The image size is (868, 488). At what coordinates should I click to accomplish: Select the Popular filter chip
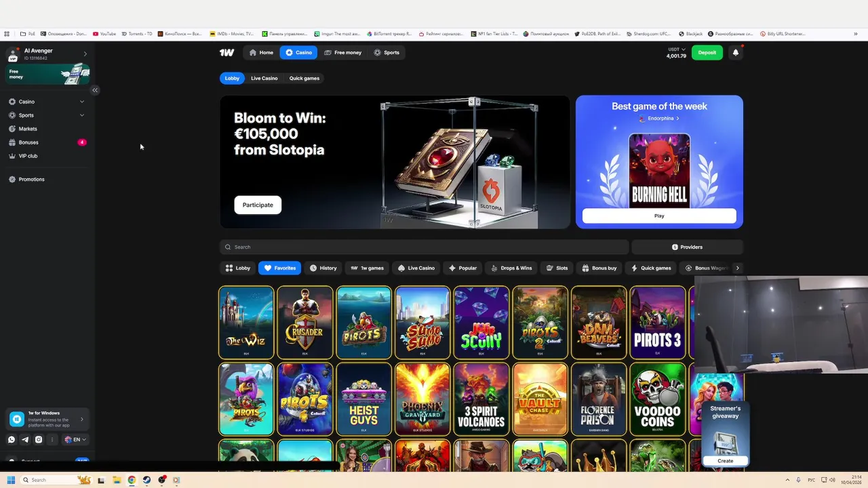tap(462, 268)
